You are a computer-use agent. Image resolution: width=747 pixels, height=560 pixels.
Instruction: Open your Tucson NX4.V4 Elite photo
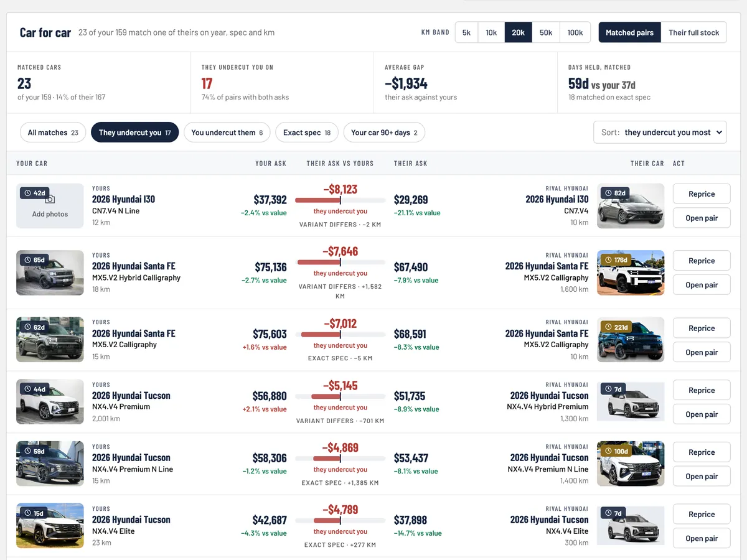click(x=50, y=526)
